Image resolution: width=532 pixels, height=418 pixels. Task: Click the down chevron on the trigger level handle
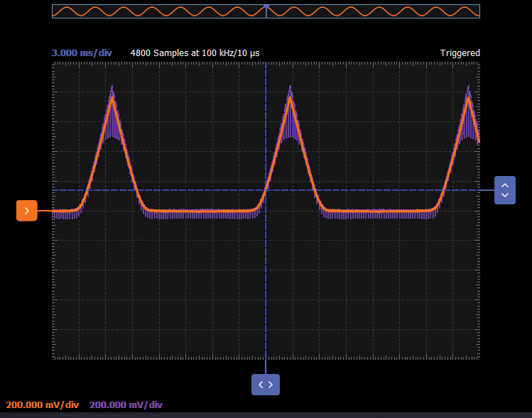505,195
